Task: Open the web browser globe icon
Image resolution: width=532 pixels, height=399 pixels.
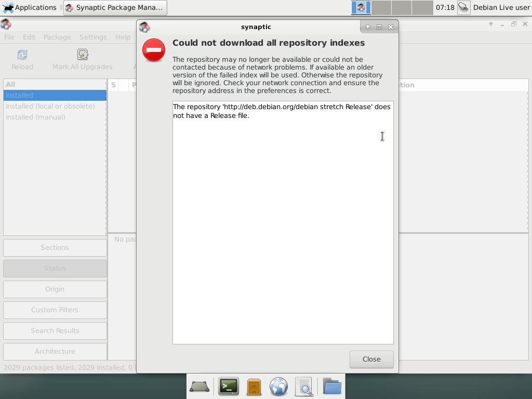Action: [x=278, y=387]
